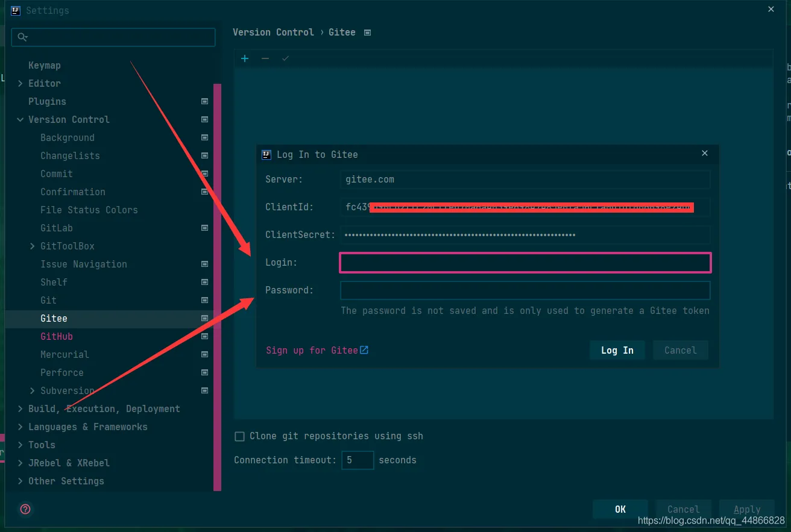The width and height of the screenshot is (791, 532).
Task: Click the settings search field
Action: click(113, 37)
